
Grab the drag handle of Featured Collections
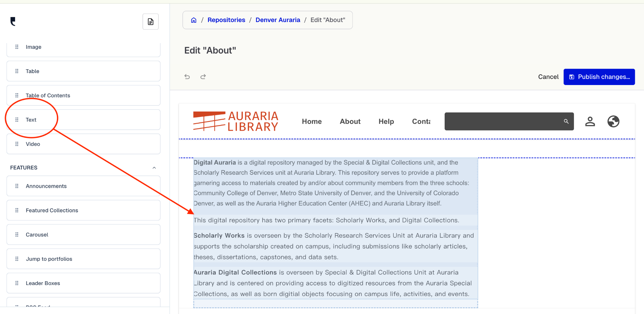pos(17,210)
